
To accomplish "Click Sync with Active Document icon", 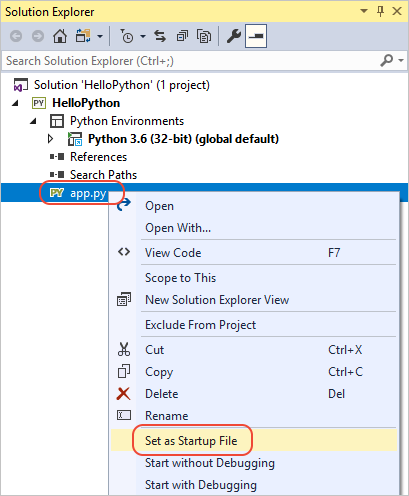I will point(160,36).
